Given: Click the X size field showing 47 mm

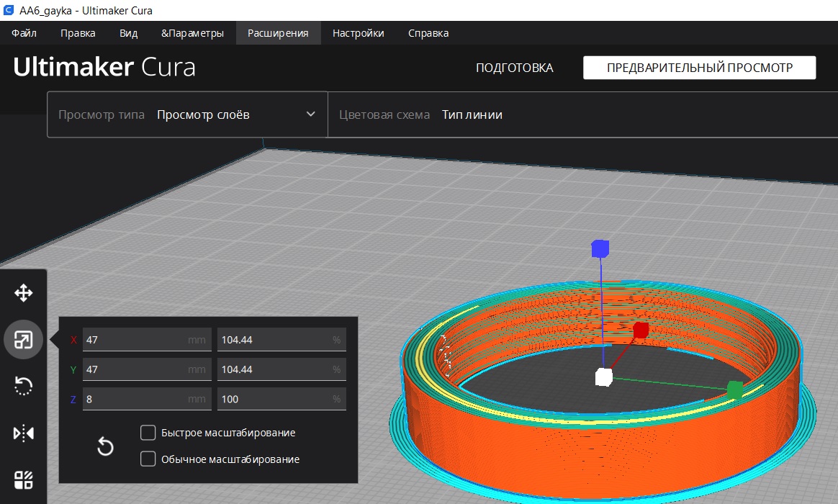Looking at the screenshot, I should point(147,340).
